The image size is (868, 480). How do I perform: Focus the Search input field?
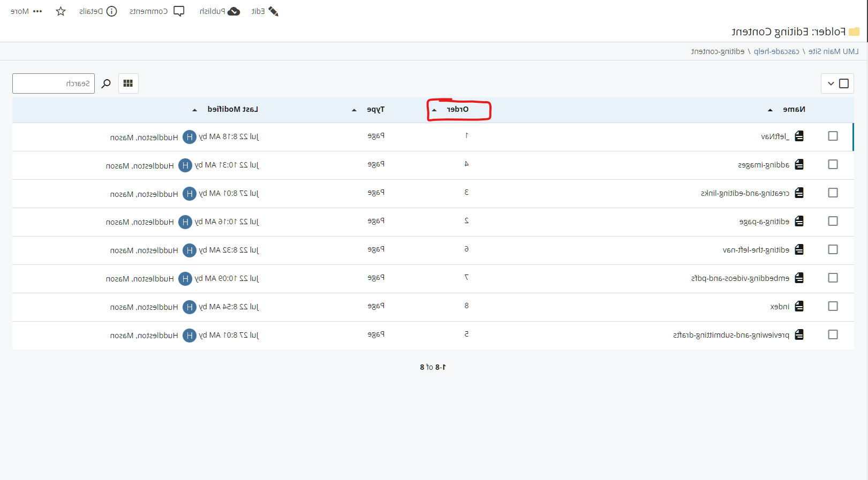[54, 83]
